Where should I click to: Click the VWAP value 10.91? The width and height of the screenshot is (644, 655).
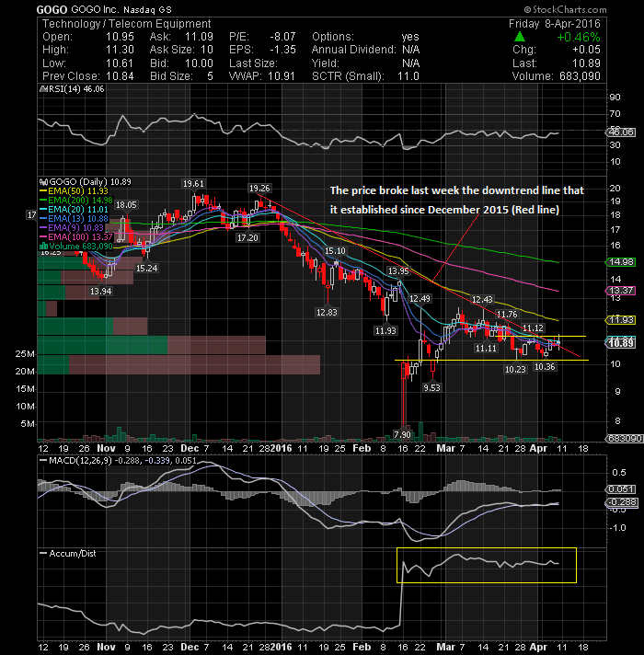[x=282, y=76]
